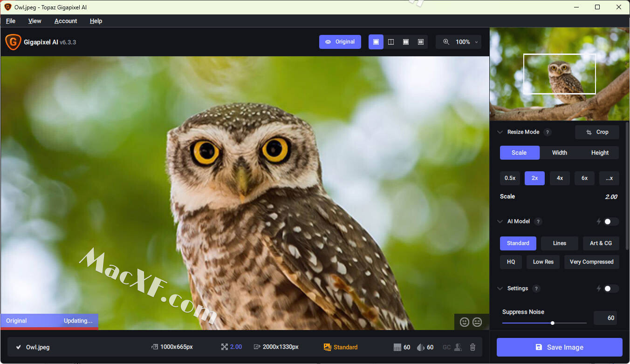Switch to Width resize tab
The height and width of the screenshot is (364, 630).
tap(560, 153)
